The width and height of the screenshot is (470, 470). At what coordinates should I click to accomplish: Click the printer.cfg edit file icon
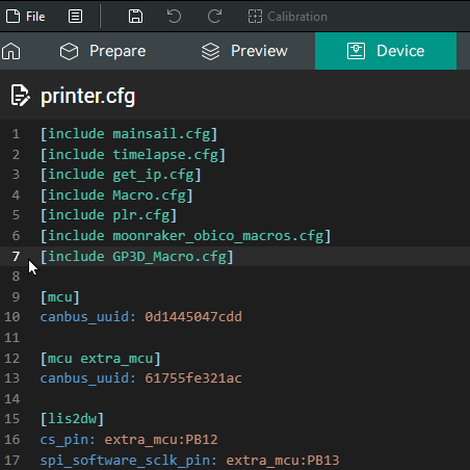[x=20, y=96]
